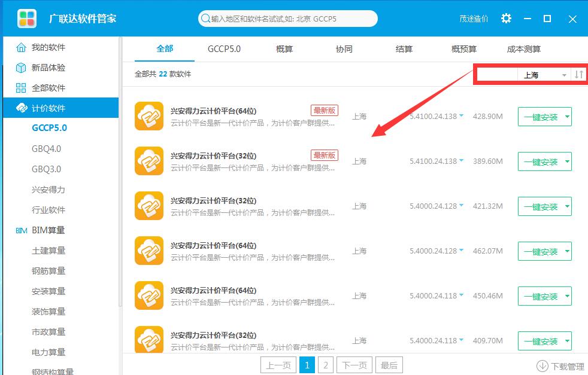Select 电力算量 in the sidebar
588x375 pixels.
point(49,352)
